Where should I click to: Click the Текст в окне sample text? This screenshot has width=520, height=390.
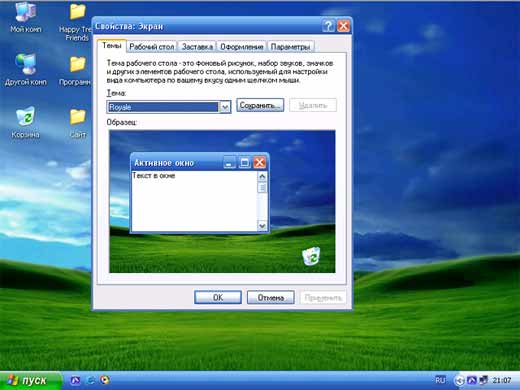click(x=153, y=176)
